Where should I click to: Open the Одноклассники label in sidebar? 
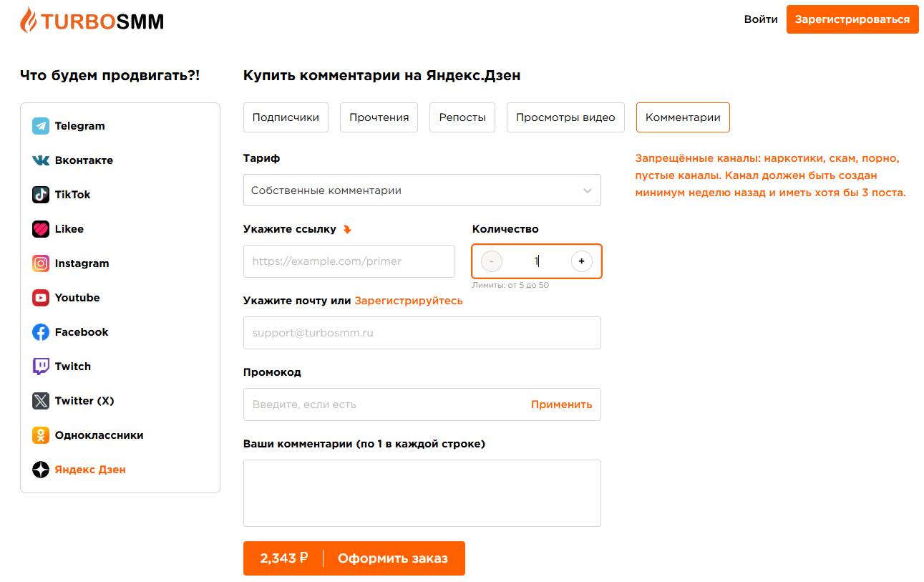99,435
